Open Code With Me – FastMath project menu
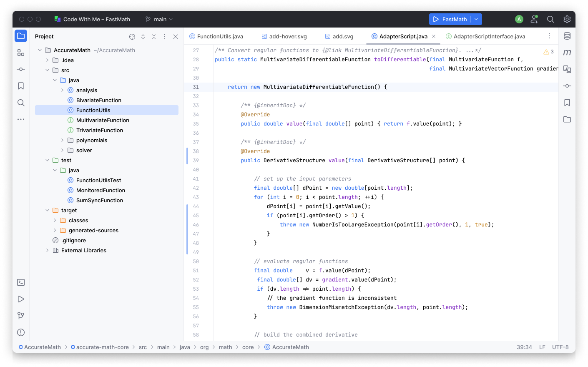The height and width of the screenshot is (367, 588). [x=92, y=19]
